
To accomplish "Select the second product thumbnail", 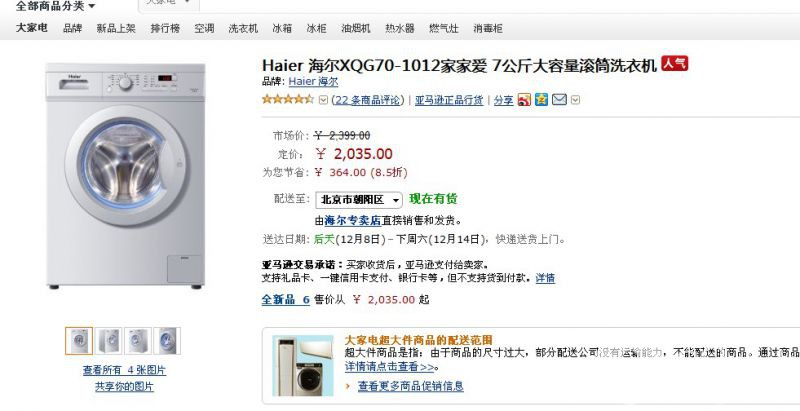I will pos(109,341).
